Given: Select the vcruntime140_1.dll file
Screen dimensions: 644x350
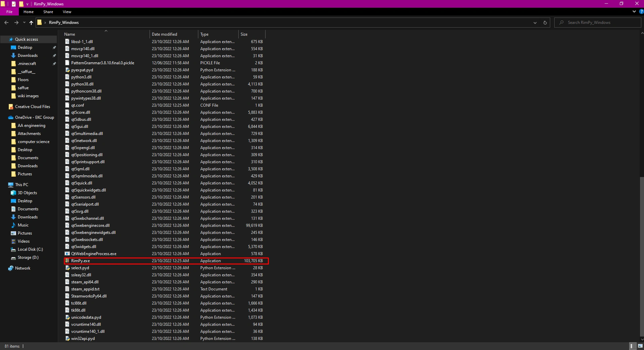Looking at the screenshot, I should click(x=88, y=331).
